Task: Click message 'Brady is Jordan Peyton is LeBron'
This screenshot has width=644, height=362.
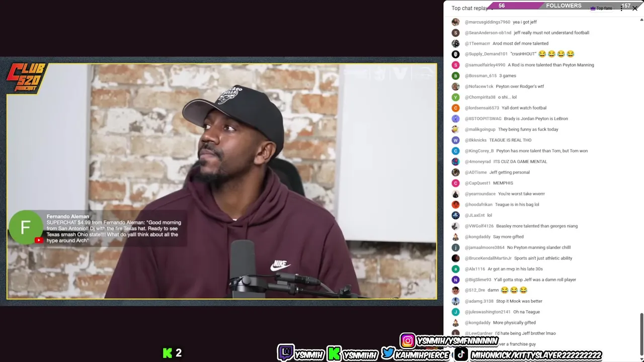Action: click(536, 119)
